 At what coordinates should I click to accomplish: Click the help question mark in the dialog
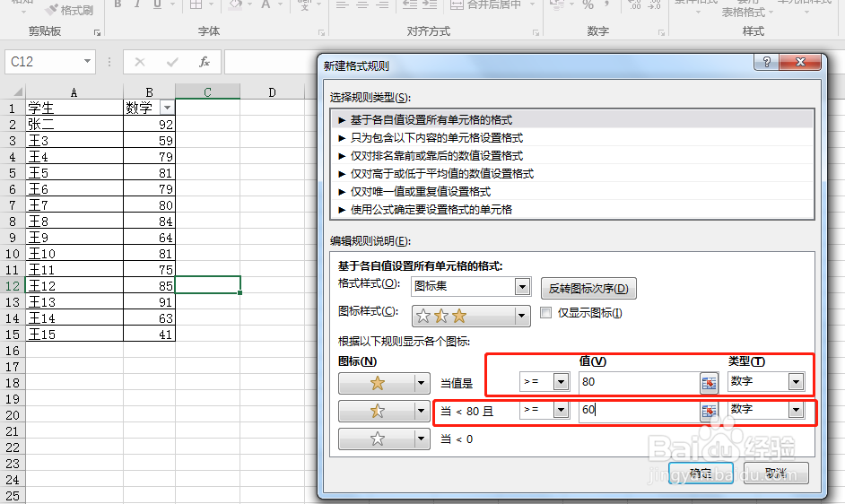[766, 62]
